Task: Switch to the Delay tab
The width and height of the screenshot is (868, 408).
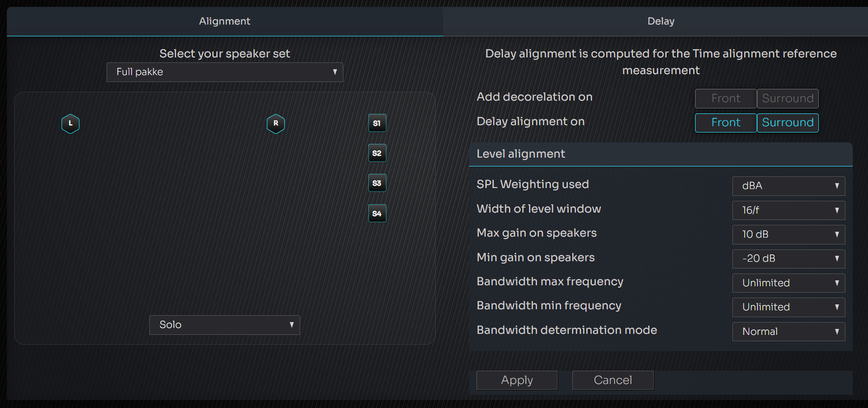Action: 661,21
